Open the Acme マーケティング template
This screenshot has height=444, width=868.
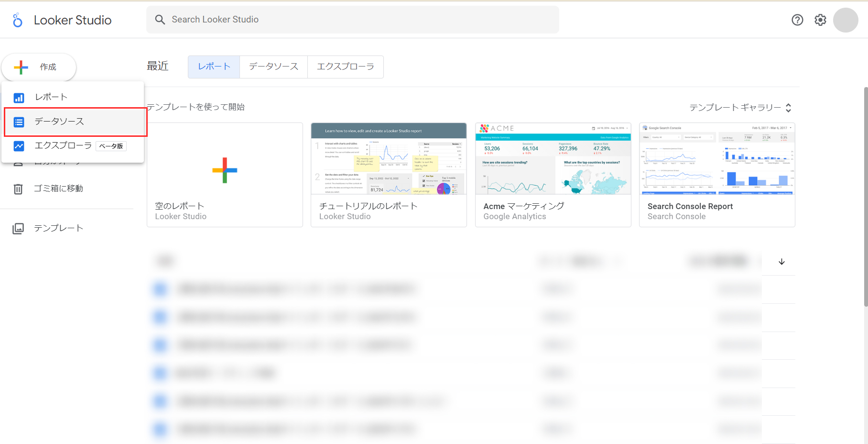click(553, 175)
